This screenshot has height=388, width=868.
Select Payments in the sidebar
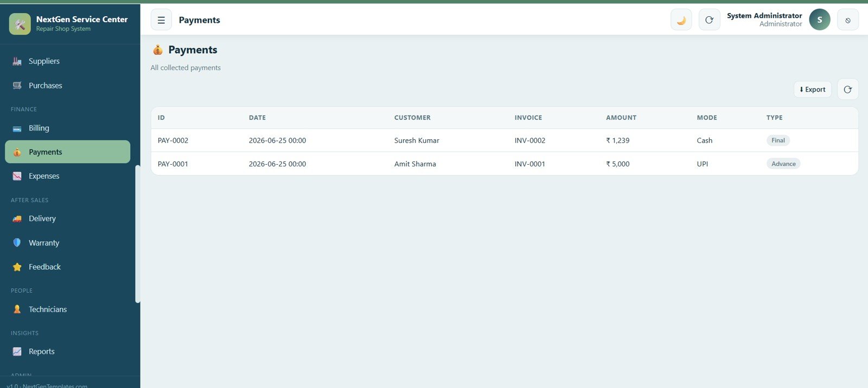(x=67, y=152)
